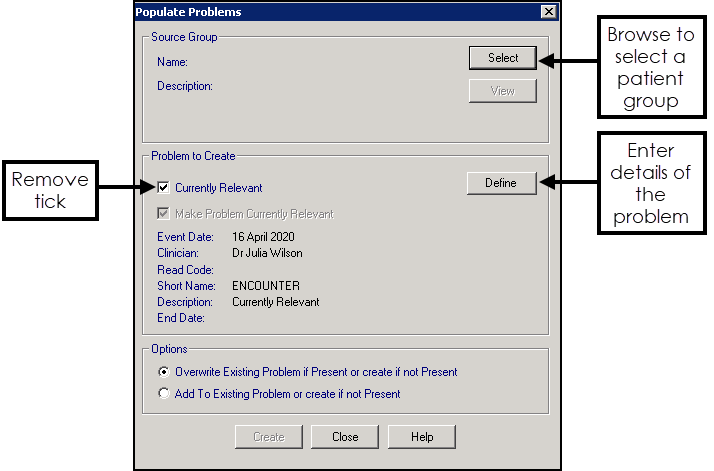714x471 pixels.
Task: Choose the Overwrite Existing Problem radio option
Action: click(x=164, y=372)
